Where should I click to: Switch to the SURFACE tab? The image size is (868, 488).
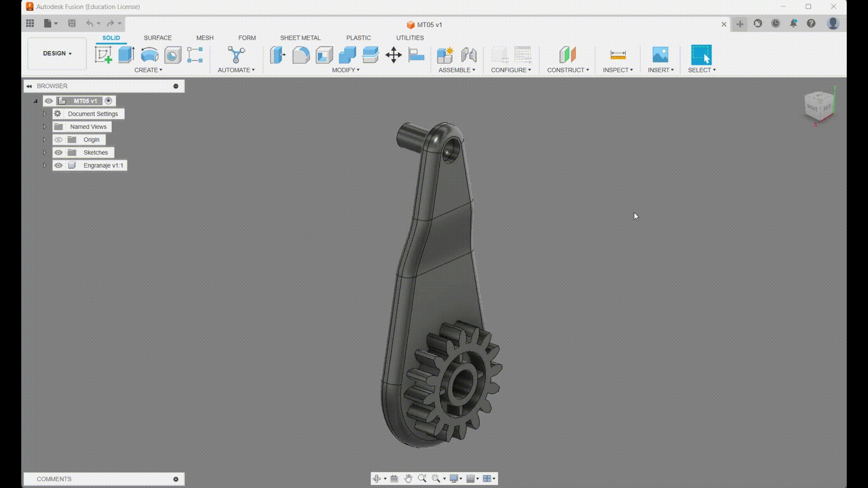point(157,38)
